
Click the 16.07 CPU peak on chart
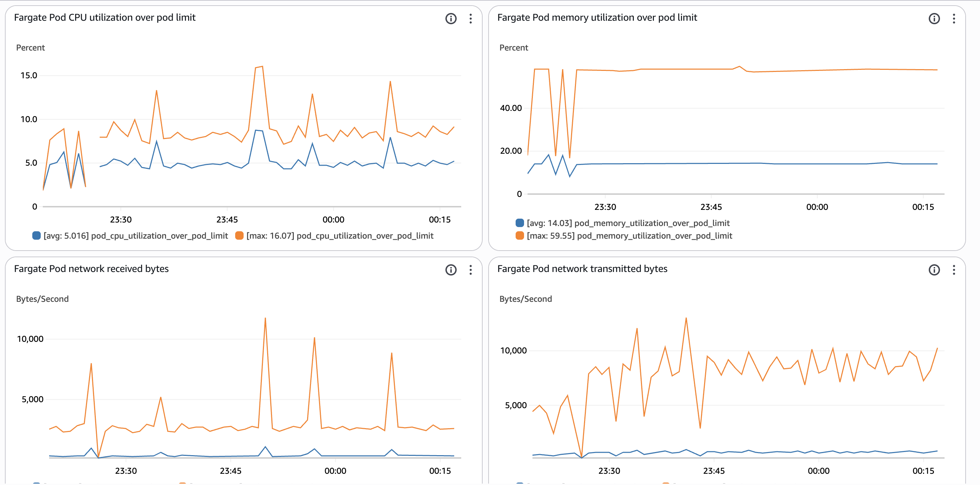point(262,67)
